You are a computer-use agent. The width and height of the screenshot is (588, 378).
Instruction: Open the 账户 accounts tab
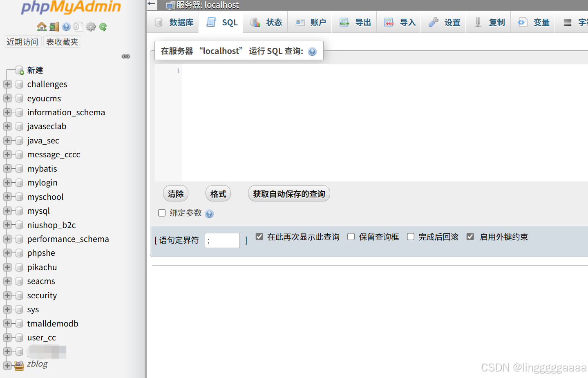(x=310, y=22)
